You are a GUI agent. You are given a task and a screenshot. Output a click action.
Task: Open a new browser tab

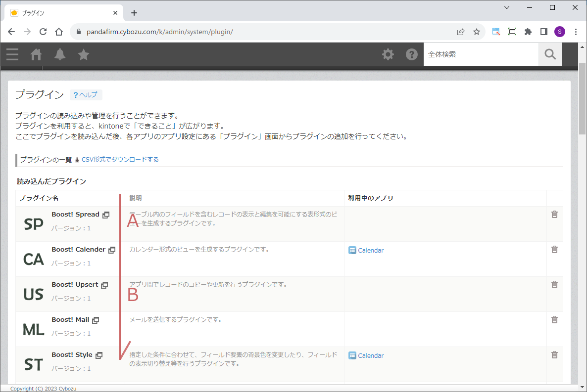click(x=134, y=13)
